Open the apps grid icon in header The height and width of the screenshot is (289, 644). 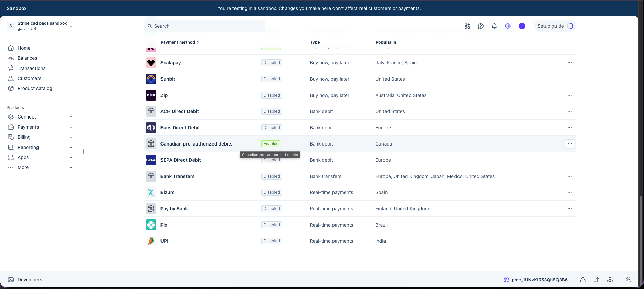point(467,26)
